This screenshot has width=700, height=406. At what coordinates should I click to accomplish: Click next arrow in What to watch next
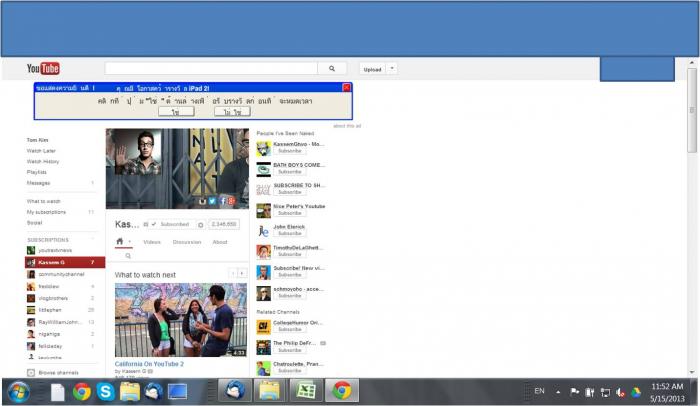pos(242,273)
